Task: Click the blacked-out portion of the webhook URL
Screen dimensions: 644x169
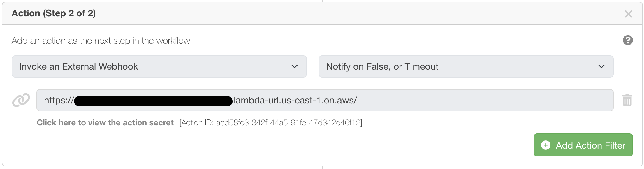Action: coord(153,101)
